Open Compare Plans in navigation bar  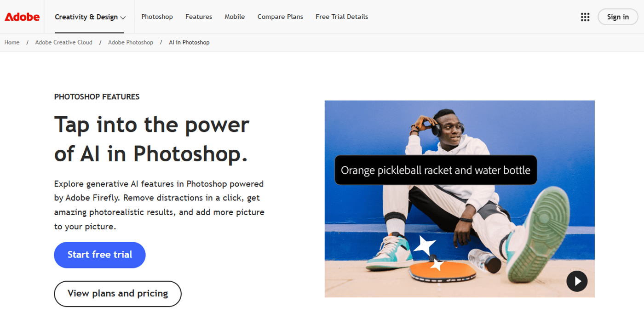[280, 17]
